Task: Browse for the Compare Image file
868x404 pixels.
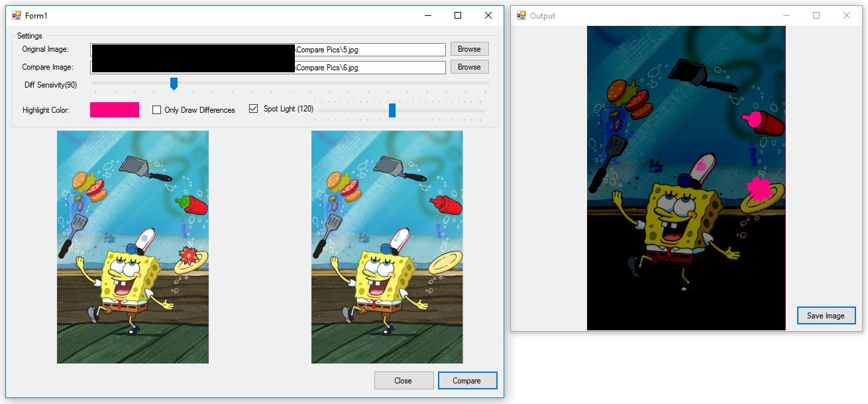Action: 469,67
